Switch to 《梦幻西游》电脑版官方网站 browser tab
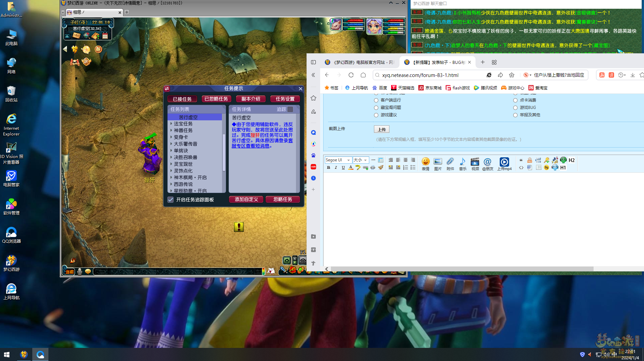644x361 pixels. (x=359, y=62)
